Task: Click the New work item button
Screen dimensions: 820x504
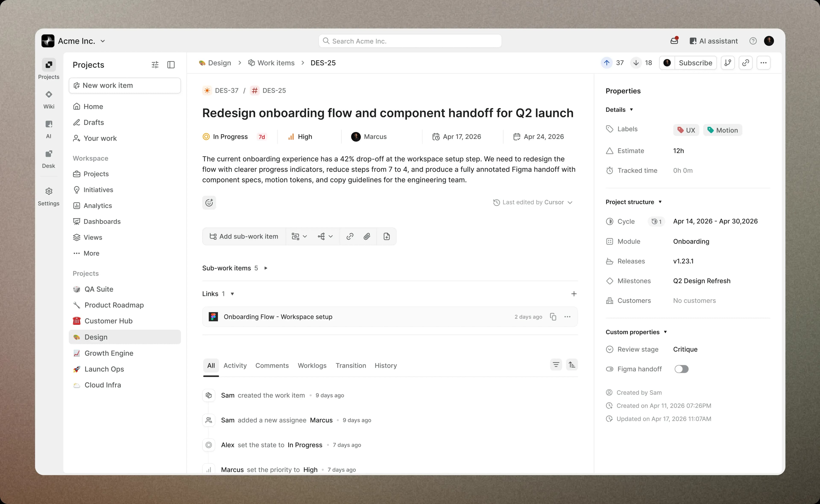Action: coord(125,86)
